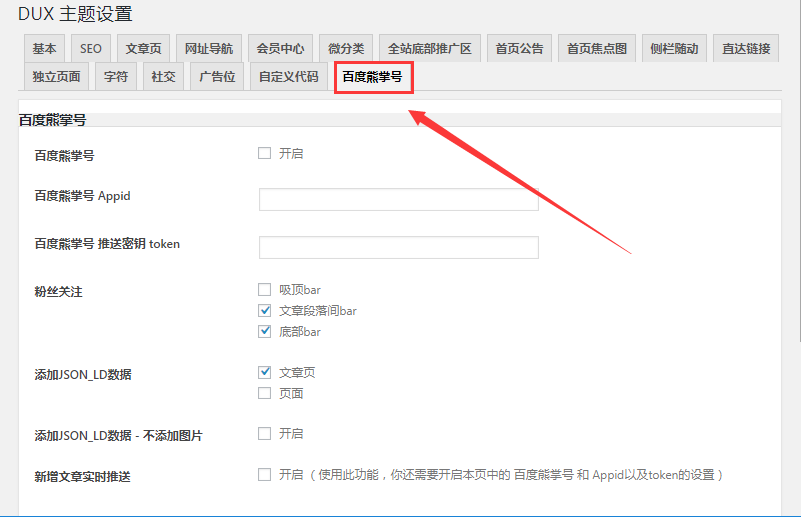Focus the 百度熊掌号 Appid input field

pyautogui.click(x=398, y=199)
